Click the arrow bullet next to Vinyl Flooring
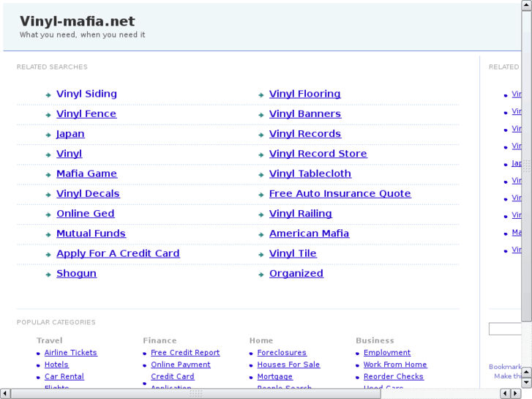 point(261,94)
